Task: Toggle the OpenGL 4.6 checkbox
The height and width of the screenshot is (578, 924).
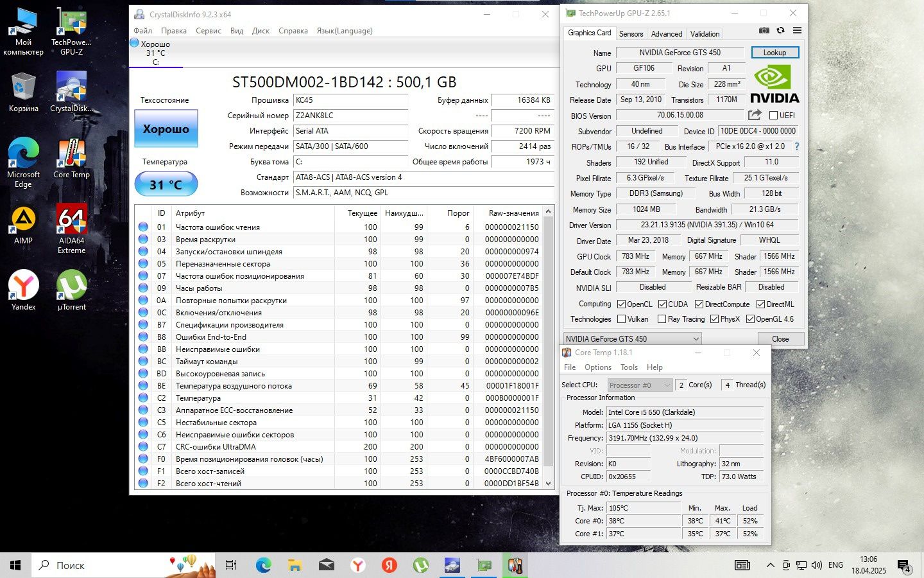Action: point(750,319)
